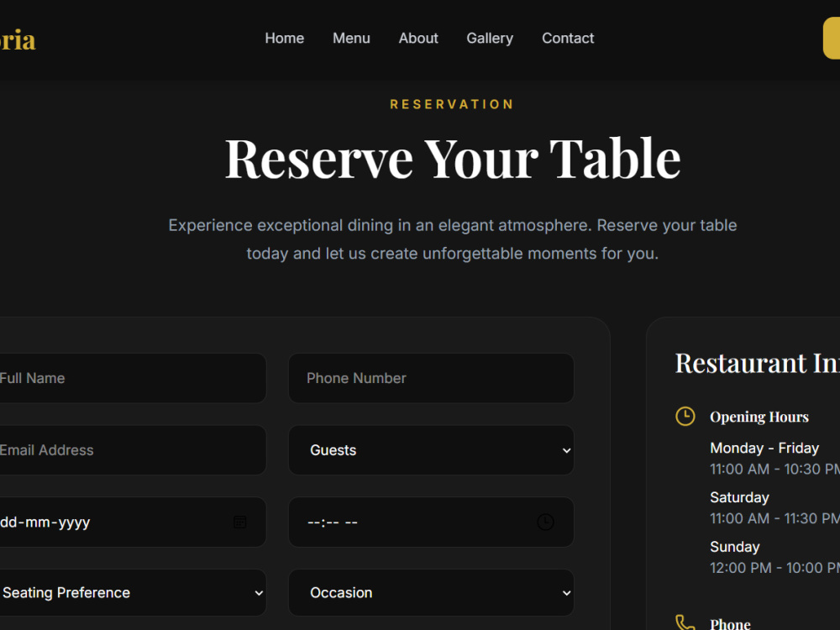Click the restaurant logo text in header

pyautogui.click(x=17, y=39)
